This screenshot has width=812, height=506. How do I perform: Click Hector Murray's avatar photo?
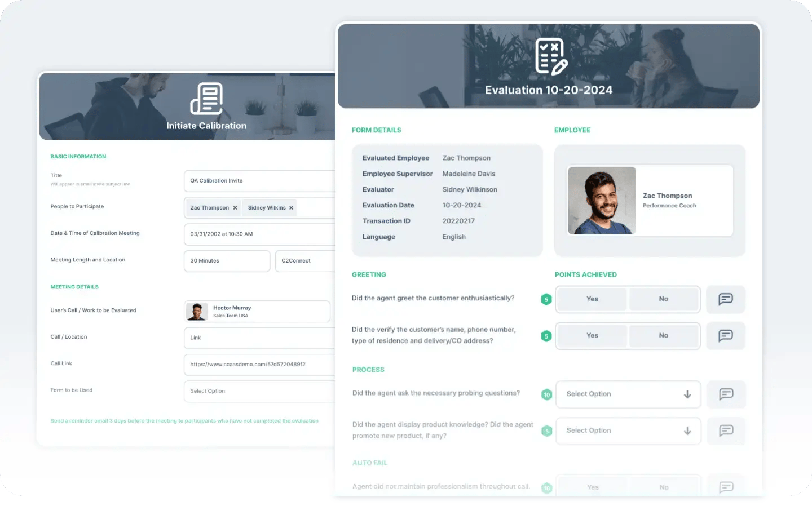click(197, 312)
